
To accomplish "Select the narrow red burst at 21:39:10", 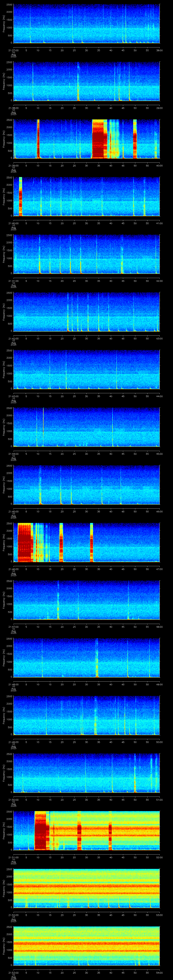I will (x=38, y=139).
